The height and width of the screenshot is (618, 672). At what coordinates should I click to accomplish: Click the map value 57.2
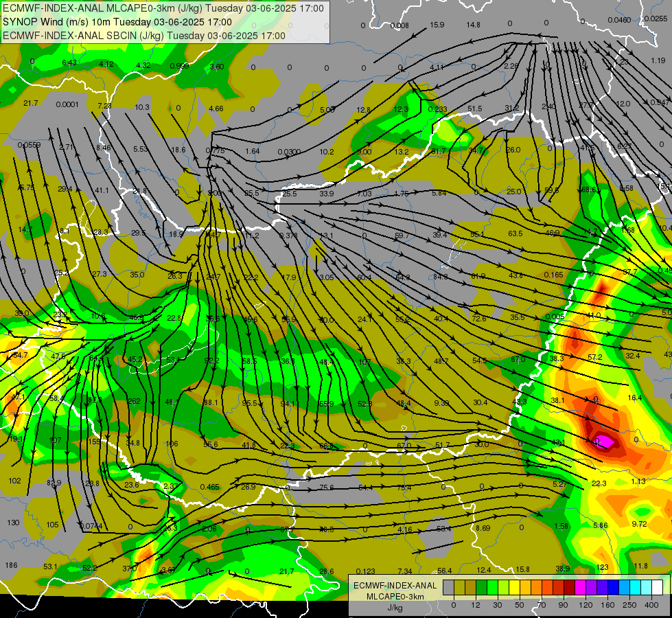[x=595, y=357]
